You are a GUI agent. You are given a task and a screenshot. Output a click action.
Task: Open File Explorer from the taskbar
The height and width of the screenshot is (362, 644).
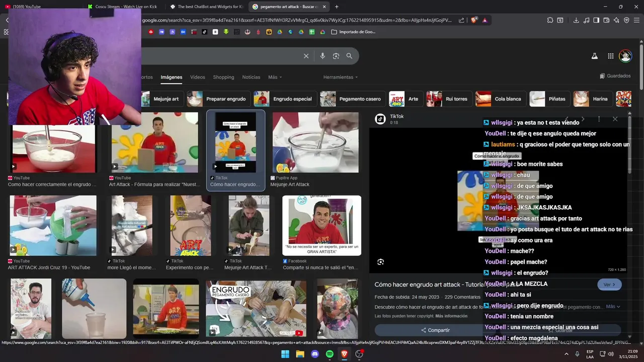300,354
